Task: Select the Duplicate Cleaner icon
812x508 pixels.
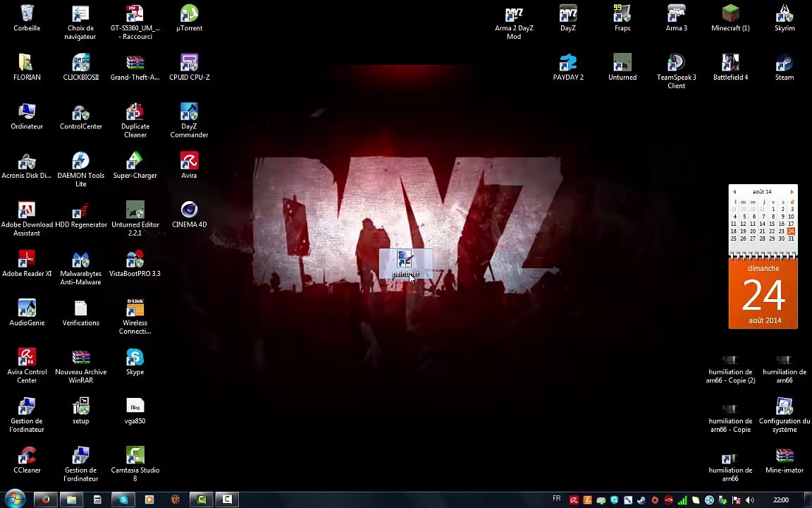Action: (x=135, y=120)
